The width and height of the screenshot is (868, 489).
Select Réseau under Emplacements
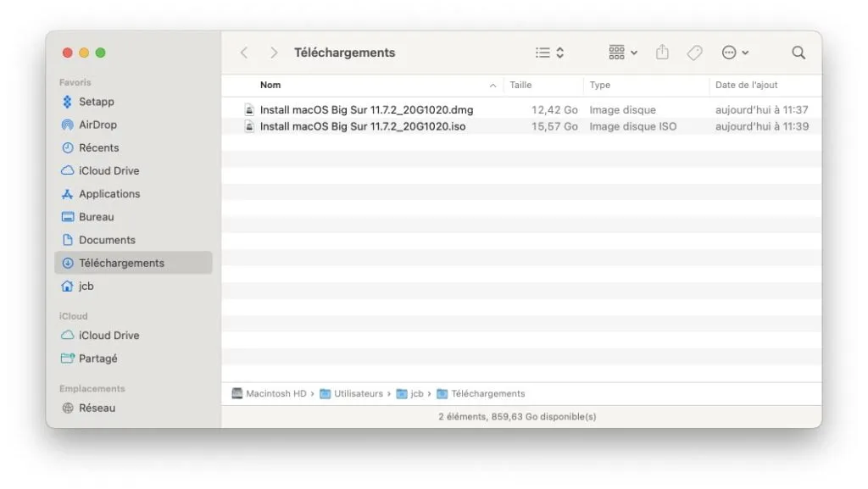click(x=89, y=408)
